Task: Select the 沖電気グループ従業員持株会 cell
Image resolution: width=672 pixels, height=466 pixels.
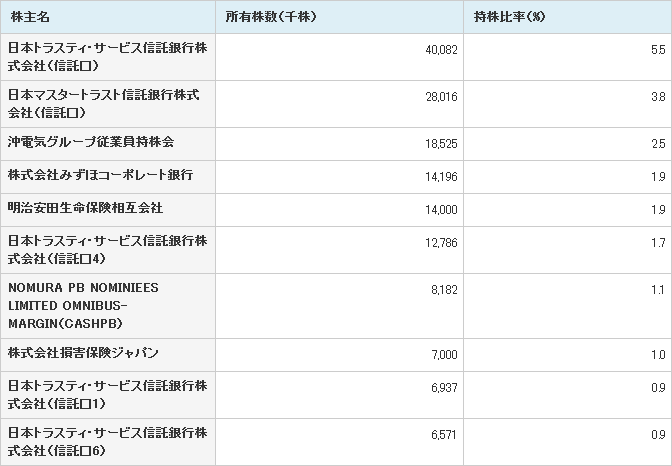Action: click(x=108, y=144)
